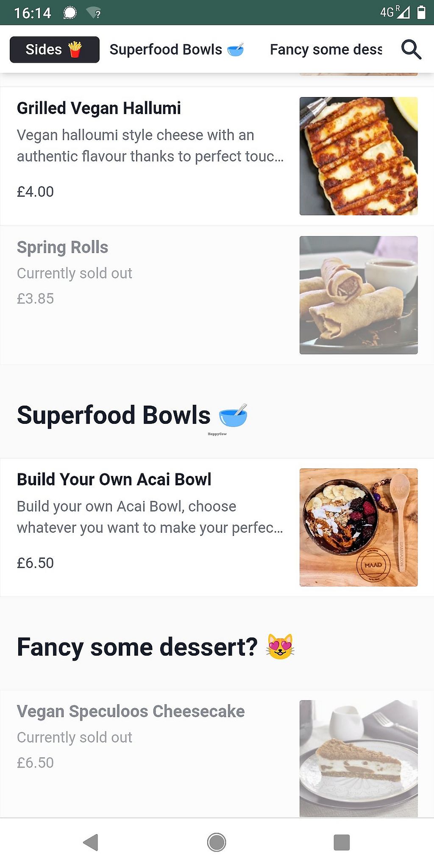Tap the 4G signal strength icon
This screenshot has width=434, height=868.
395,12
